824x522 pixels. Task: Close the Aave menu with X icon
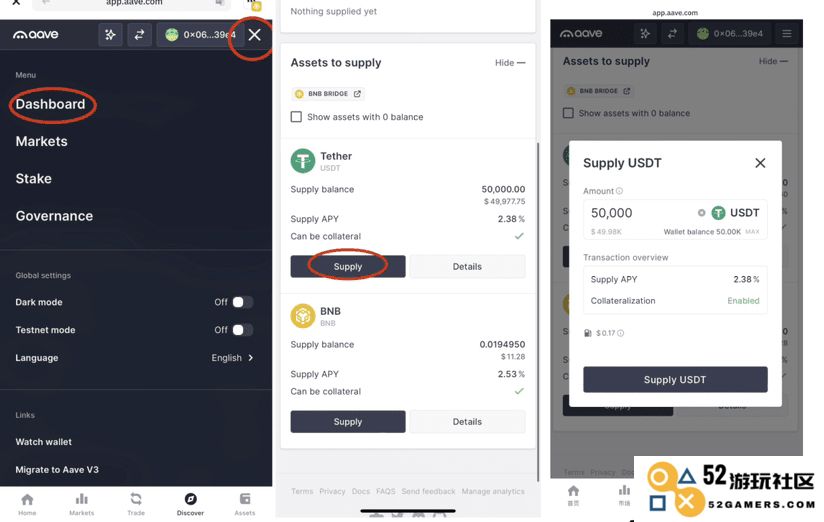click(x=254, y=35)
